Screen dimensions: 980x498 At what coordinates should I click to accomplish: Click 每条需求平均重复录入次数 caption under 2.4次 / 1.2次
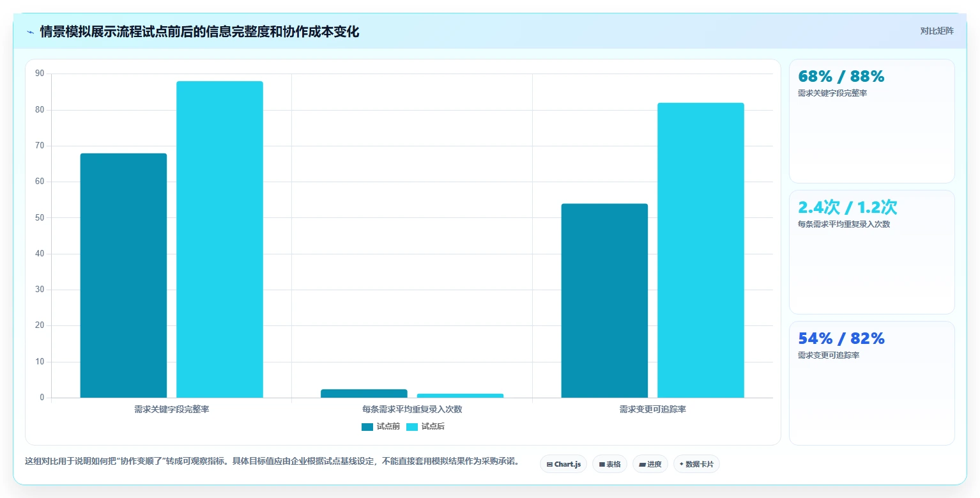pyautogui.click(x=844, y=224)
